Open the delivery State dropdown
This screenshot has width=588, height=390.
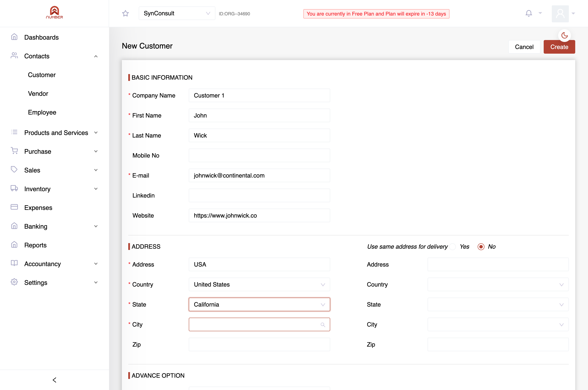point(498,304)
